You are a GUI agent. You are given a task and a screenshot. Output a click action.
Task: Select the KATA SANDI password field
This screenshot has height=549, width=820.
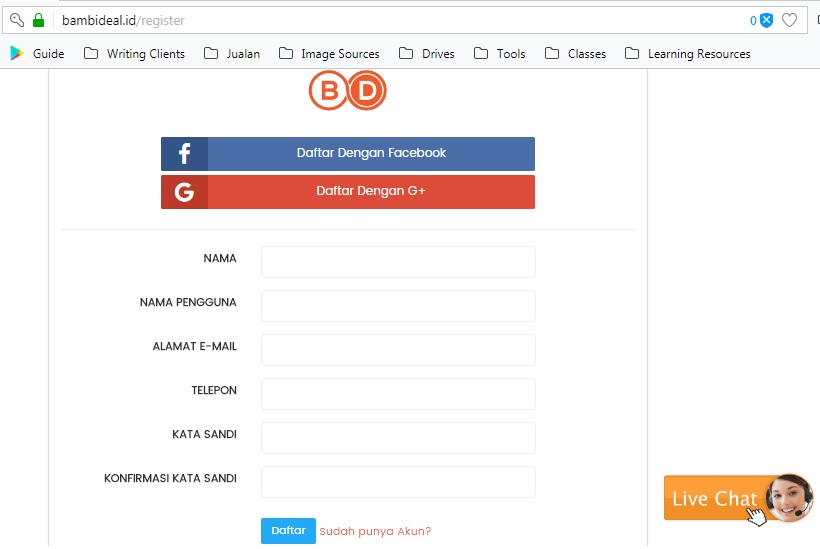pos(398,438)
